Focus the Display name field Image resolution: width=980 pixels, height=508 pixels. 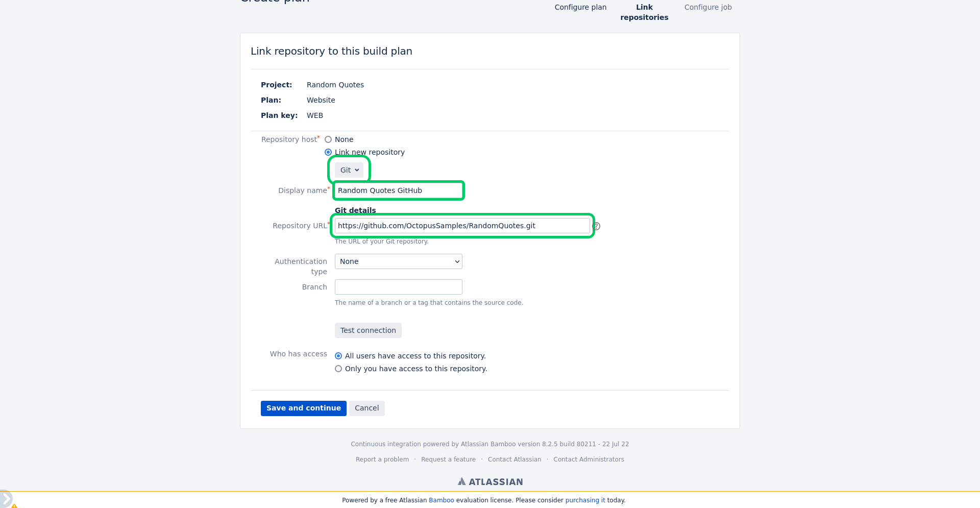click(x=399, y=190)
